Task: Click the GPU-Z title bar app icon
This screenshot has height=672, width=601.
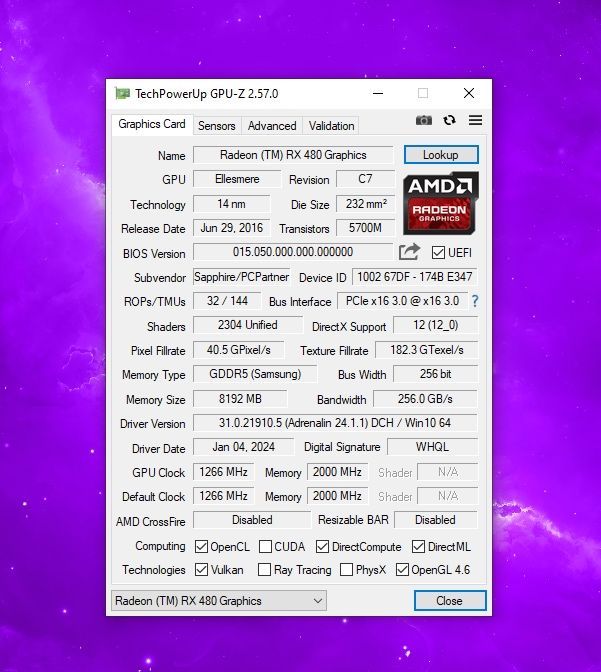Action: pyautogui.click(x=122, y=93)
